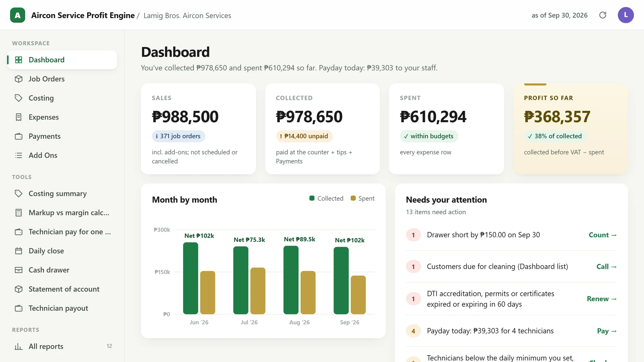Refresh the dashboard data

tap(603, 15)
